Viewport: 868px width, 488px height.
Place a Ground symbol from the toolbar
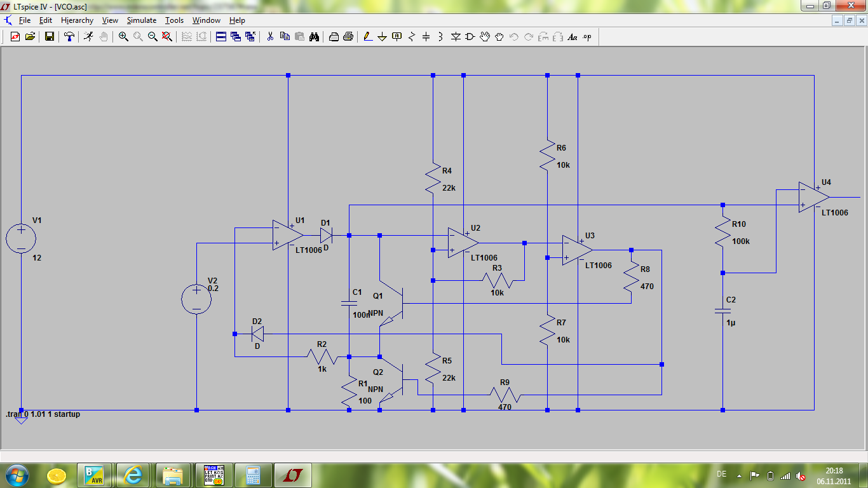(x=383, y=37)
